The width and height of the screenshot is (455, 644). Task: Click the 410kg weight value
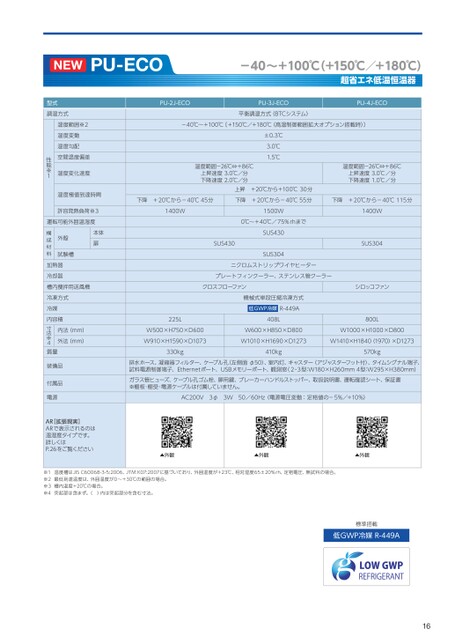click(273, 352)
